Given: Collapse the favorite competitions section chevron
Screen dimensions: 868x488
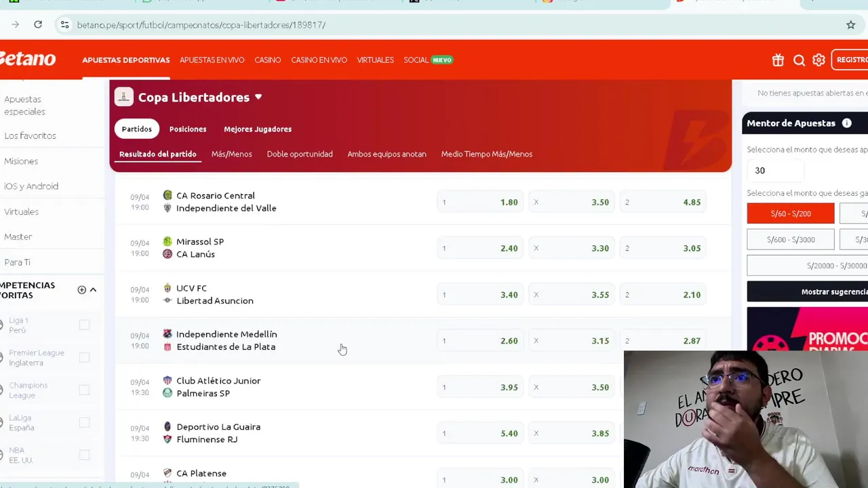Looking at the screenshot, I should 93,290.
